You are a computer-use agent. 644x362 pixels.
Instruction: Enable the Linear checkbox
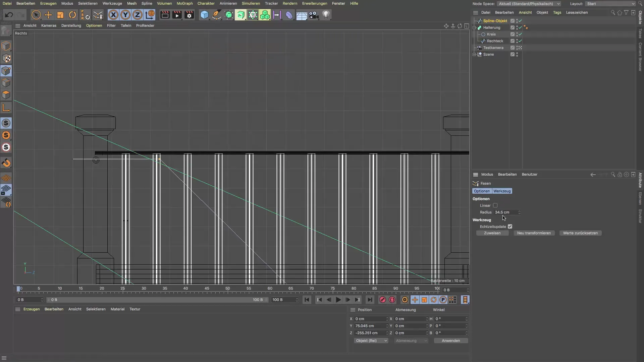pos(495,205)
